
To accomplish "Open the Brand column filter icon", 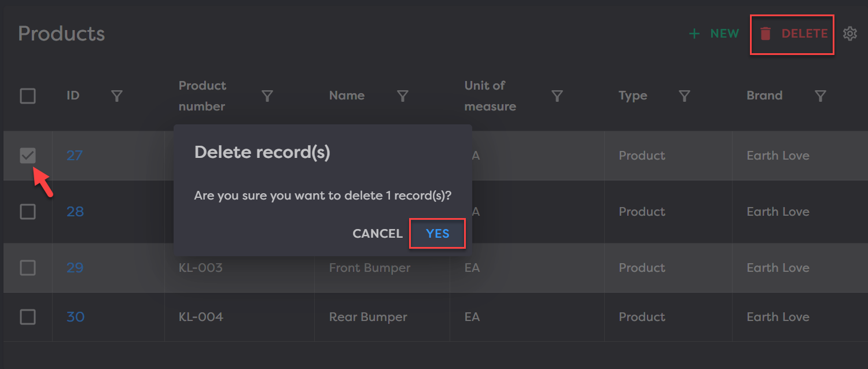I will [x=820, y=96].
